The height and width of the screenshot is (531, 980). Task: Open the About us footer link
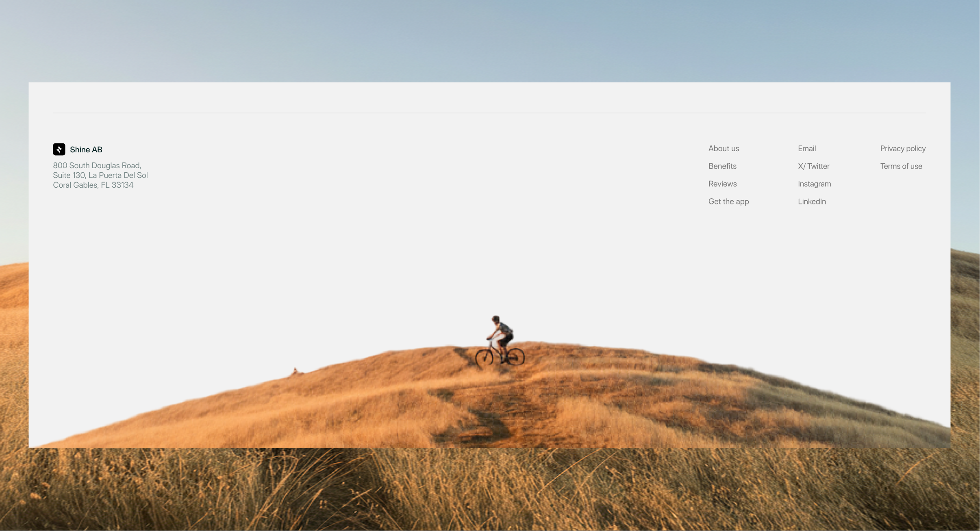[x=724, y=148]
